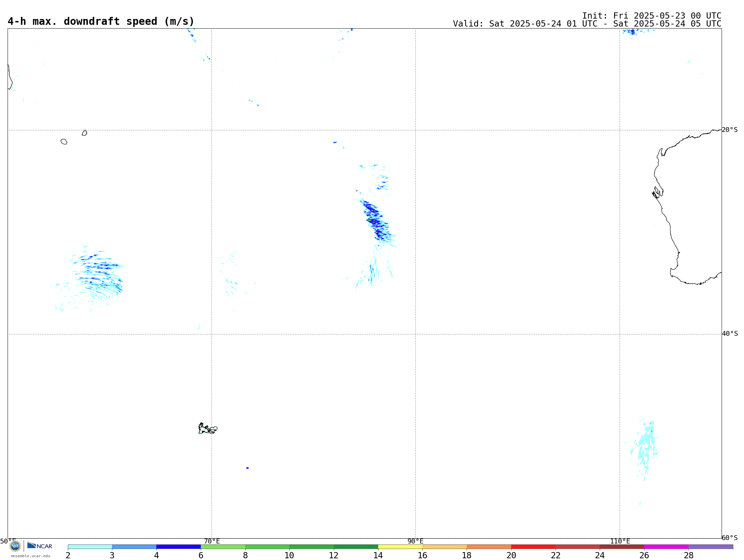This screenshot has height=560, width=744.
Task: Select the dark blue 4–6 m/s swatch
Action: point(179,547)
